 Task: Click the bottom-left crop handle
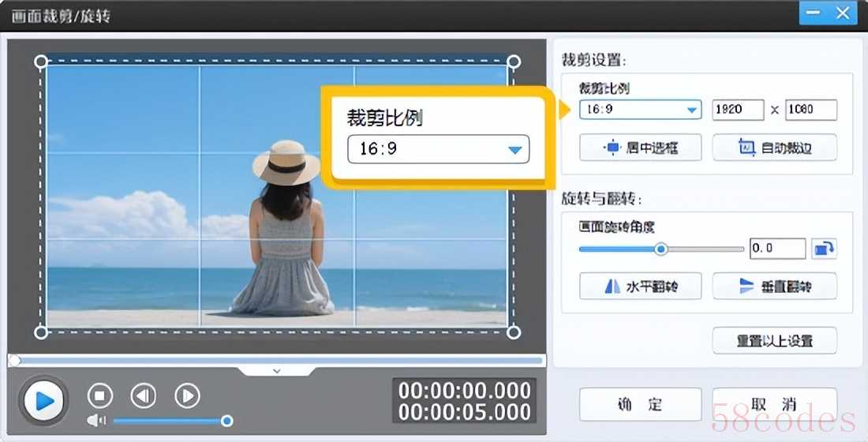pyautogui.click(x=41, y=332)
